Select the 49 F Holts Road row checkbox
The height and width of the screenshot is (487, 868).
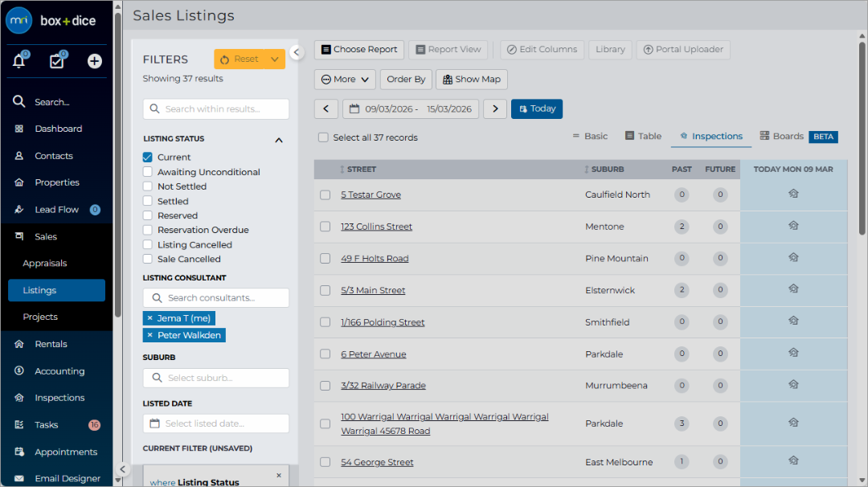click(325, 259)
